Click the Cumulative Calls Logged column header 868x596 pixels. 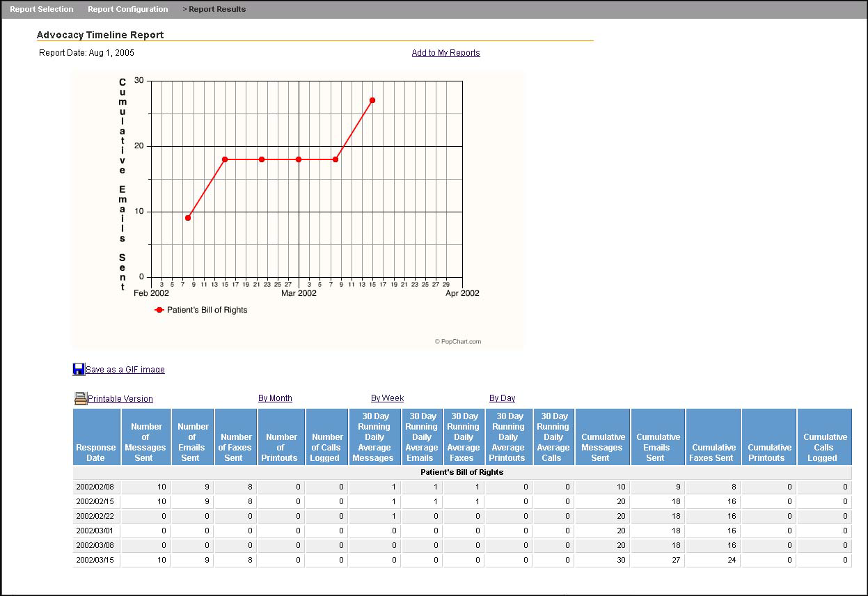825,437
